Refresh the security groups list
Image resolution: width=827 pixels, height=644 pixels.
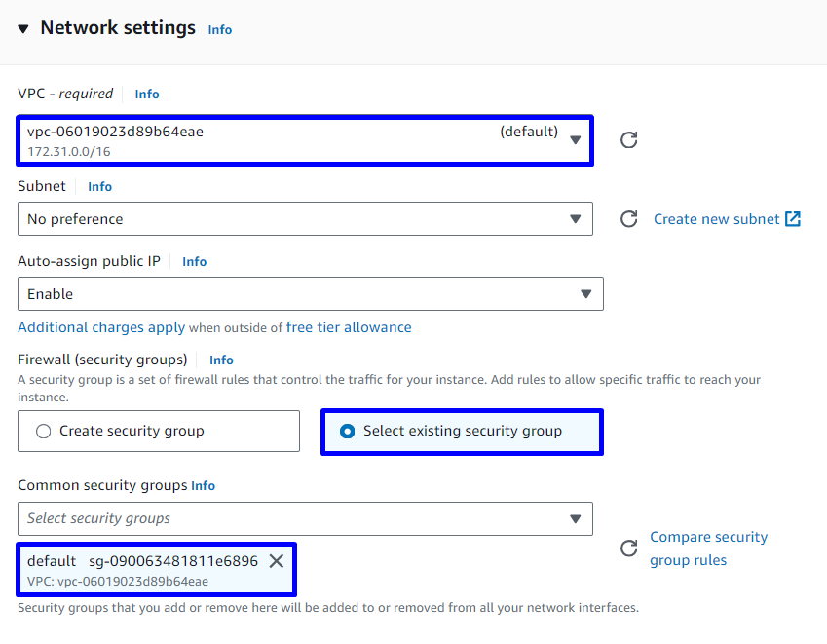click(x=629, y=549)
